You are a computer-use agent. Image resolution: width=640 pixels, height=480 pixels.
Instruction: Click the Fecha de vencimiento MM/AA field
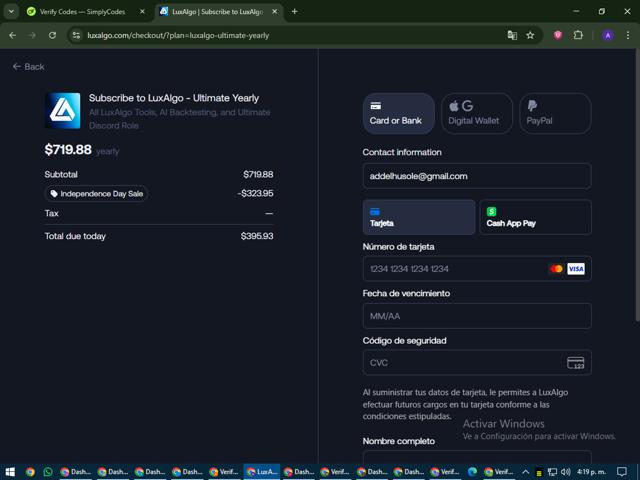click(477, 316)
